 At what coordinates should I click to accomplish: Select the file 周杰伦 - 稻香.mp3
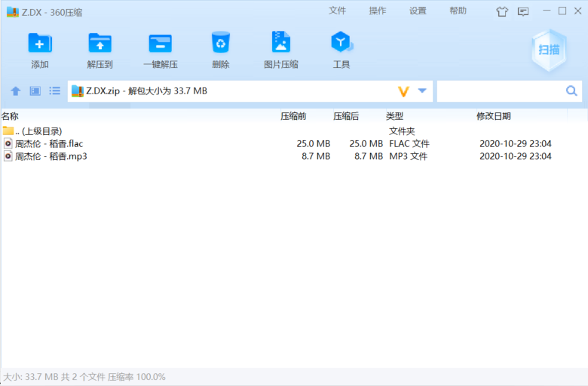[x=294, y=156]
